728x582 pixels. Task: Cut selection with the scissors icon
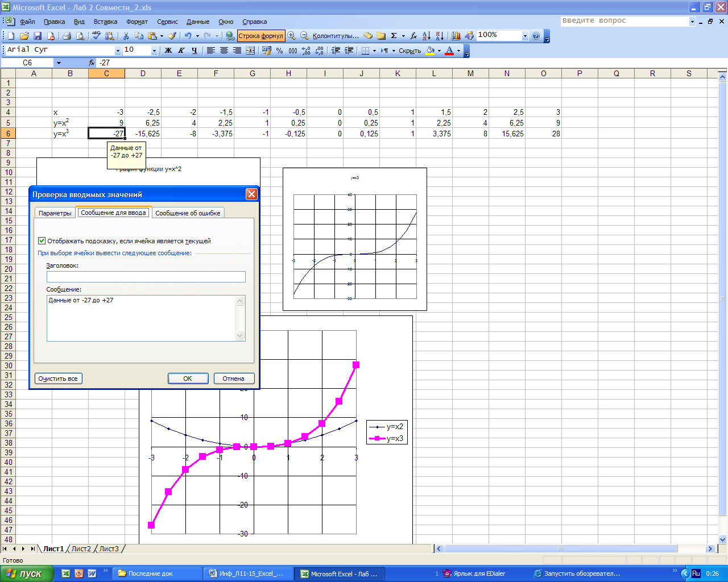click(126, 36)
